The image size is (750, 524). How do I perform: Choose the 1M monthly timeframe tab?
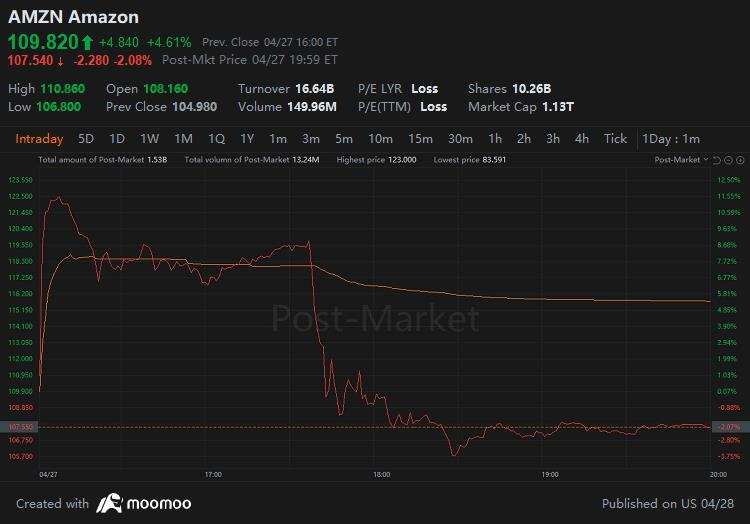pos(183,139)
